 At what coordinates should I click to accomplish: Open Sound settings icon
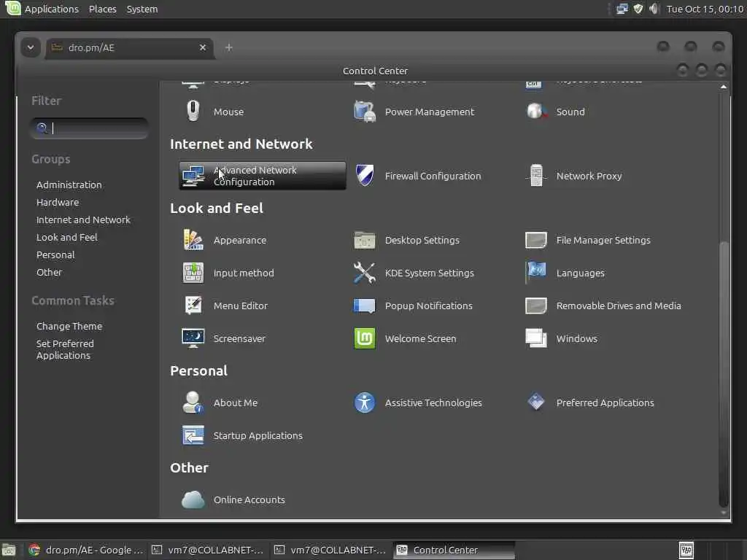pos(536,112)
